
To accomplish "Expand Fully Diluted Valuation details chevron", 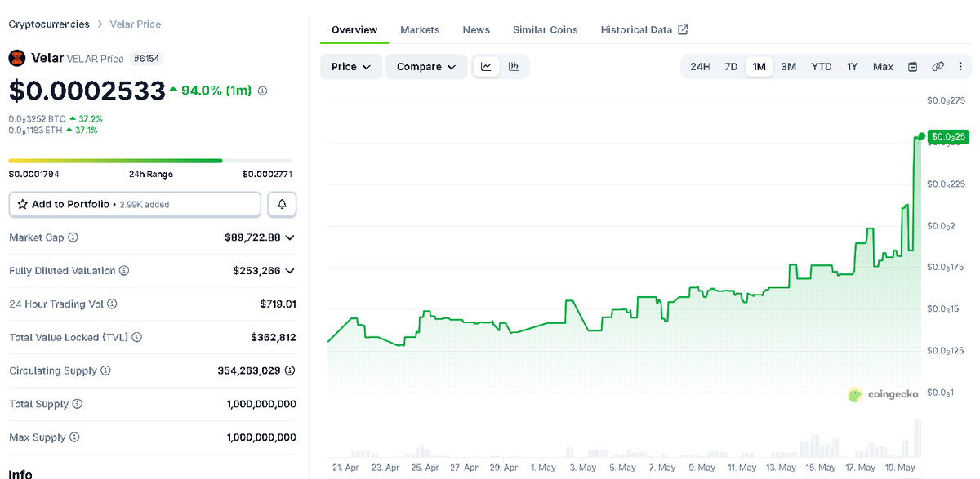I will click(x=290, y=271).
